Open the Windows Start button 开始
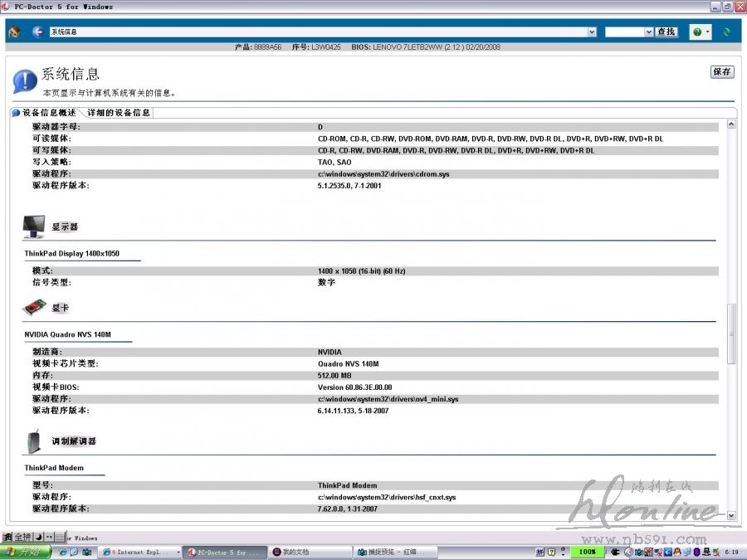 click(26, 552)
